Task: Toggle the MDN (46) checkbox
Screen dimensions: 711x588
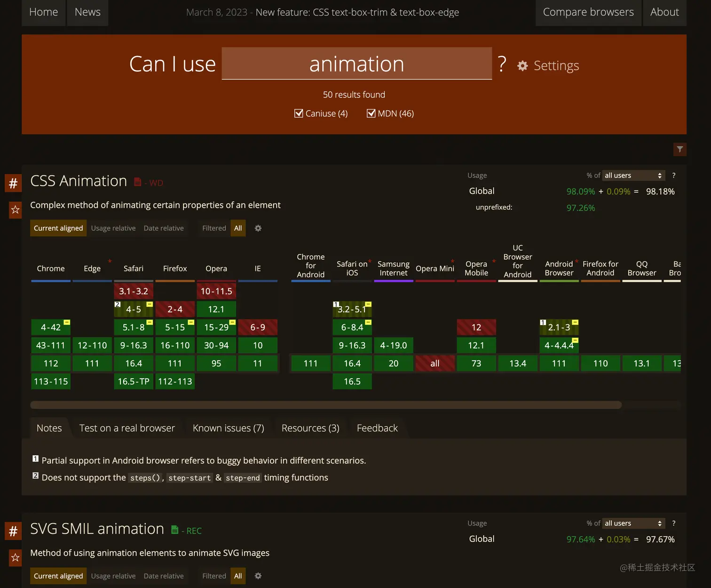Action: coord(371,113)
